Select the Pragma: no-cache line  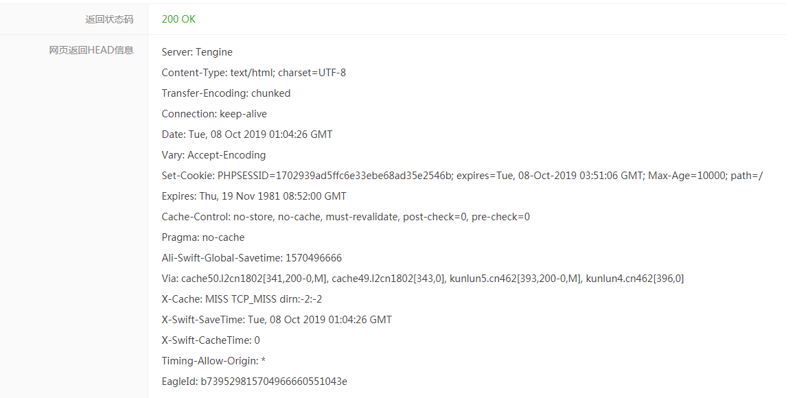tap(203, 237)
